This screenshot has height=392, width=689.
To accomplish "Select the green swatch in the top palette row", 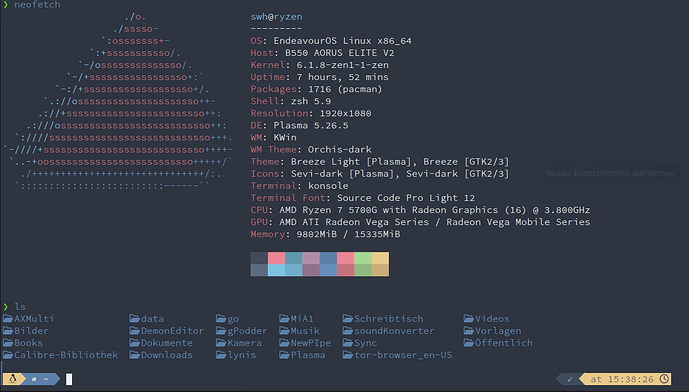I will tap(363, 258).
